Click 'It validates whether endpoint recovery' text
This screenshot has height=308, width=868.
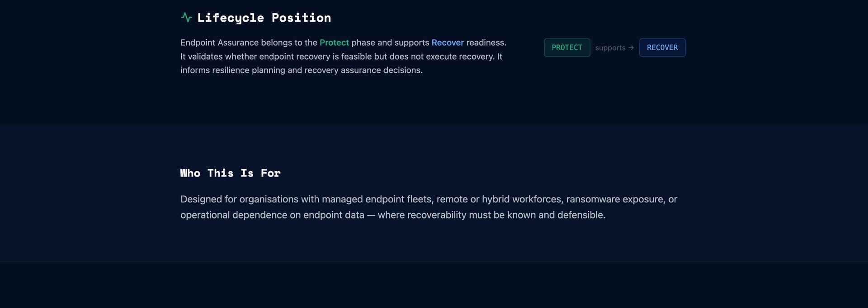click(255, 56)
